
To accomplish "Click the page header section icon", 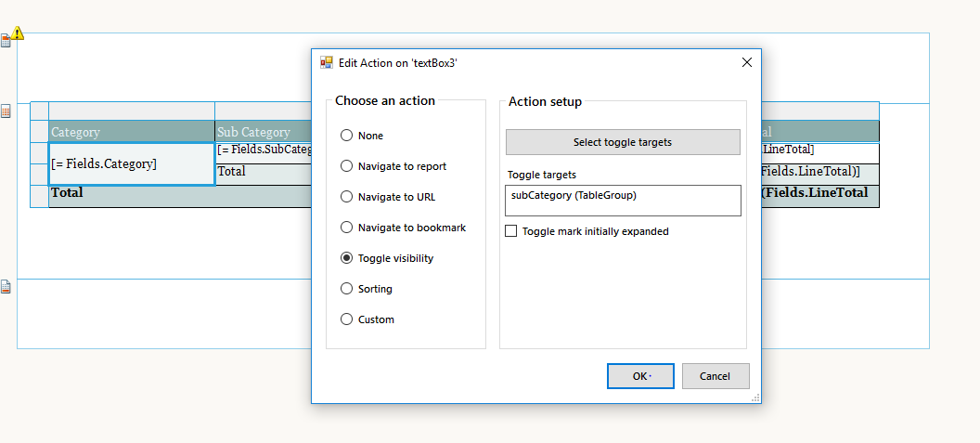I will tap(6, 40).
